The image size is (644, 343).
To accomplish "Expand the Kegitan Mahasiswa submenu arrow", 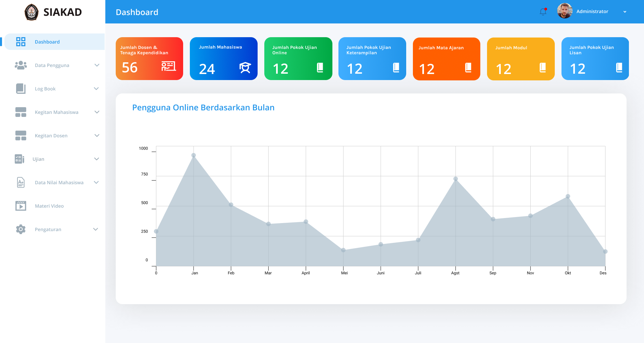I will tap(97, 112).
